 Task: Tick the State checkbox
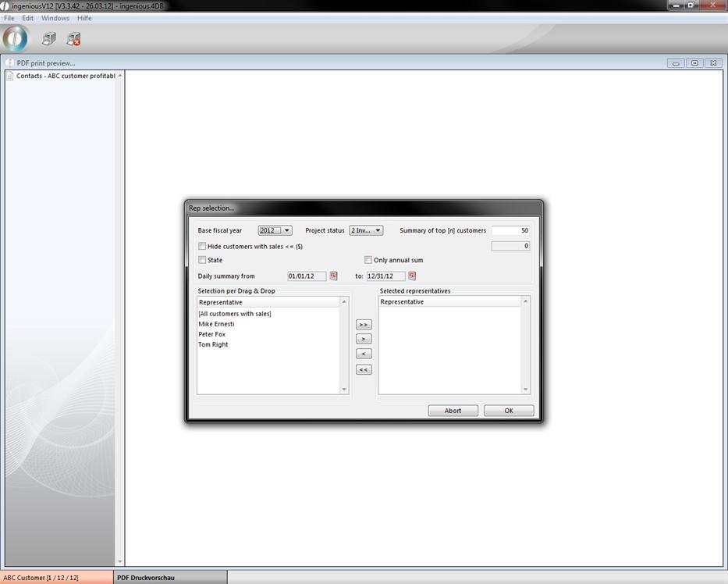pyautogui.click(x=203, y=260)
